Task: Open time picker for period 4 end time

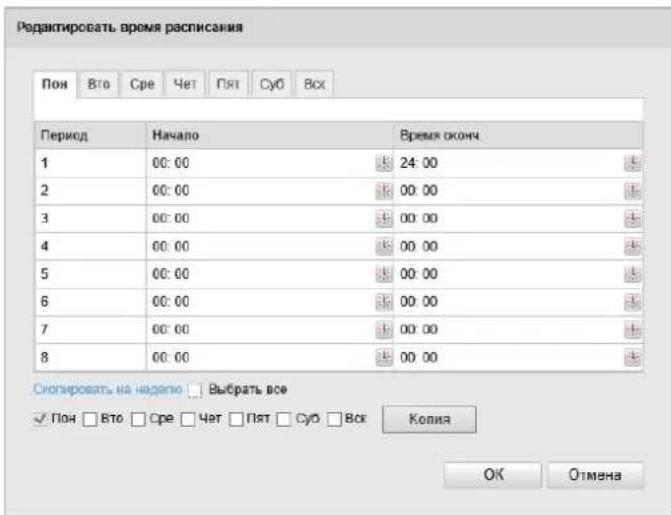Action: pyautogui.click(x=632, y=247)
